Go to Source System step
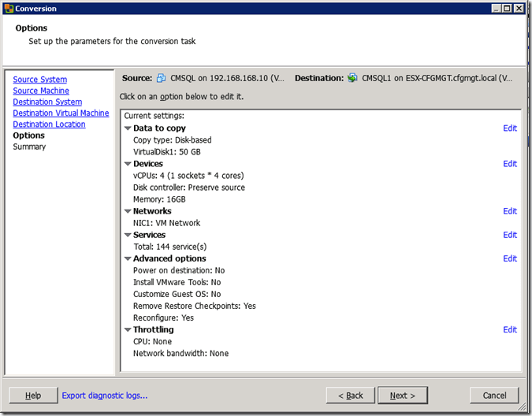 click(39, 80)
